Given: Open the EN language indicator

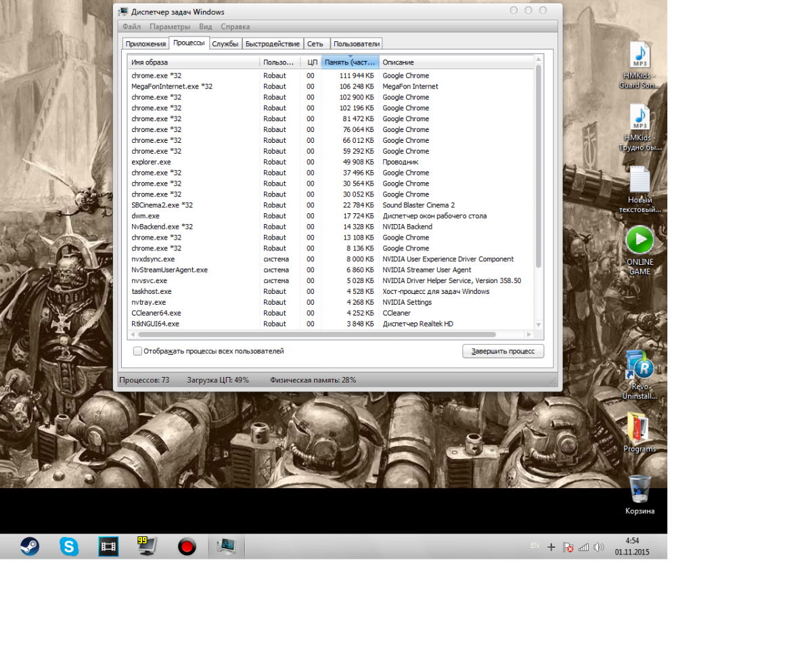Looking at the screenshot, I should tap(535, 546).
